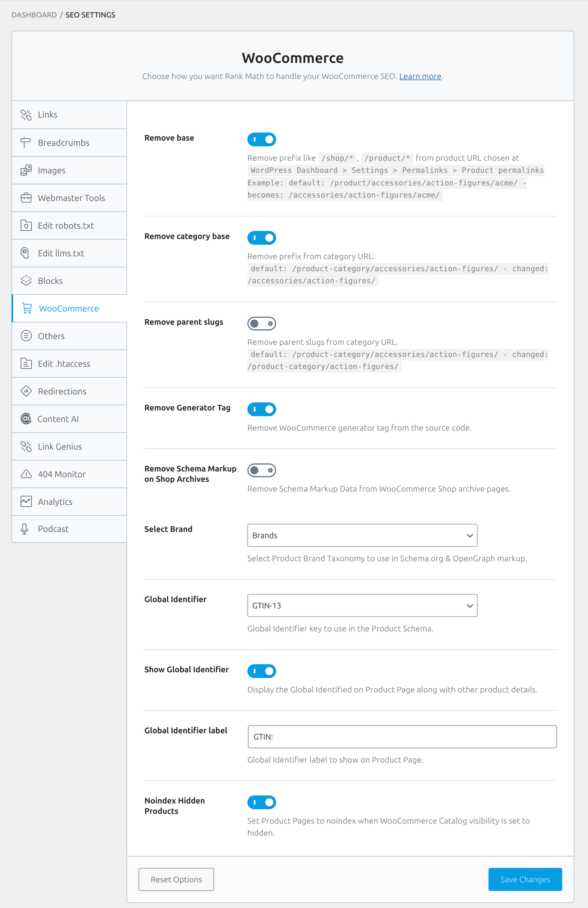This screenshot has width=588, height=908.
Task: Select the 404 Monitor tab
Action: click(x=70, y=474)
